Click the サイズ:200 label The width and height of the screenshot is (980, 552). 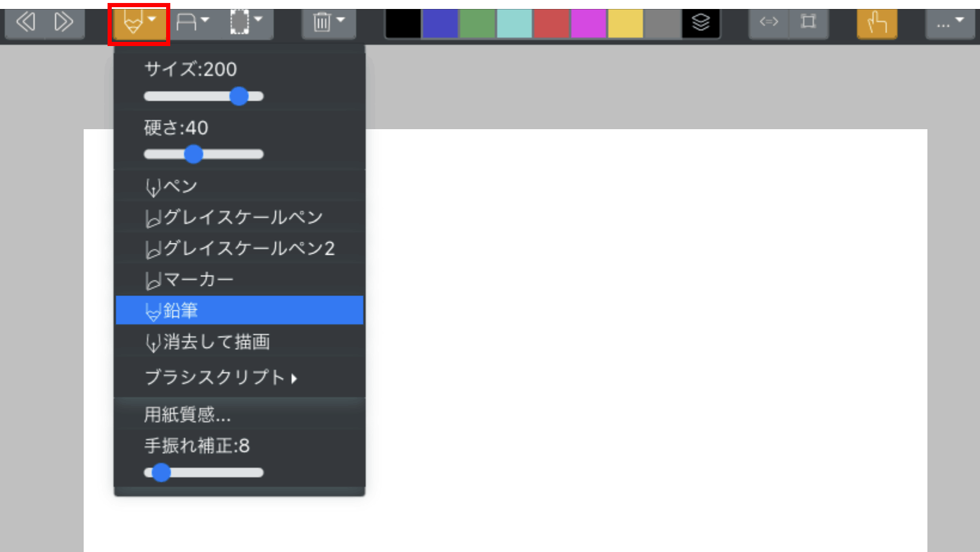[x=191, y=69]
